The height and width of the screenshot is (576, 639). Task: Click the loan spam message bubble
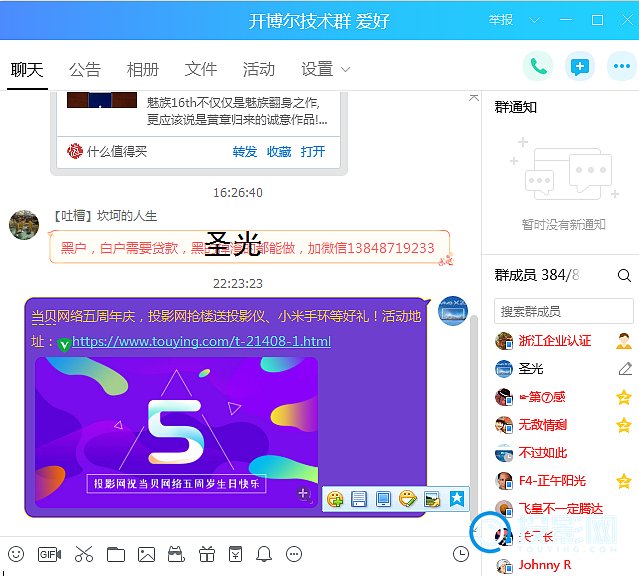pyautogui.click(x=249, y=247)
